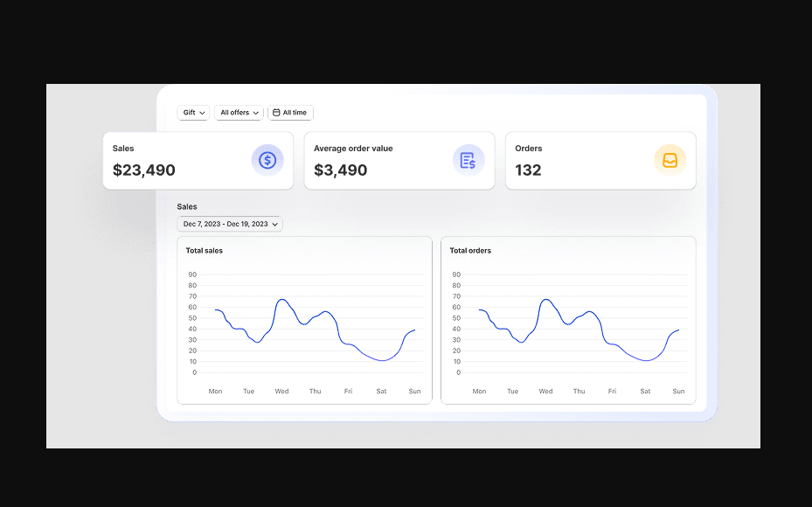Expand the Dec 7, 2023 - Dec 19, 2023 range
812x507 pixels.
[229, 224]
